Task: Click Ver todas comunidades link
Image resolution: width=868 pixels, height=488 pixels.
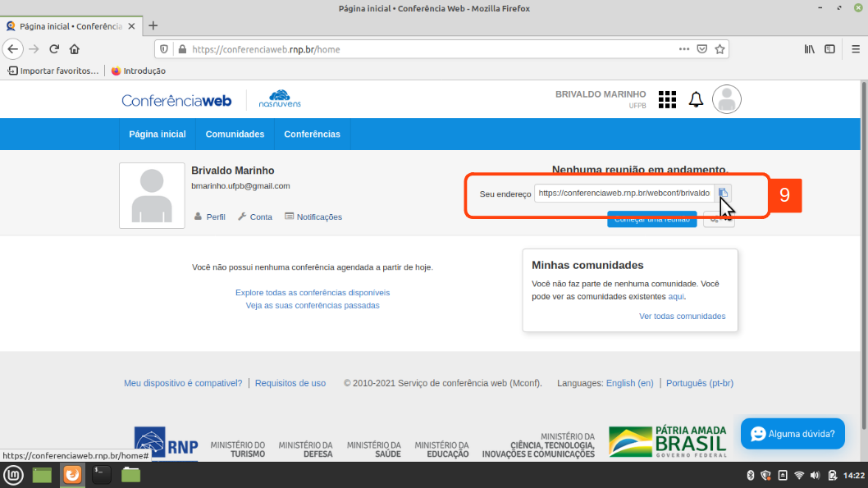Action: click(x=682, y=316)
